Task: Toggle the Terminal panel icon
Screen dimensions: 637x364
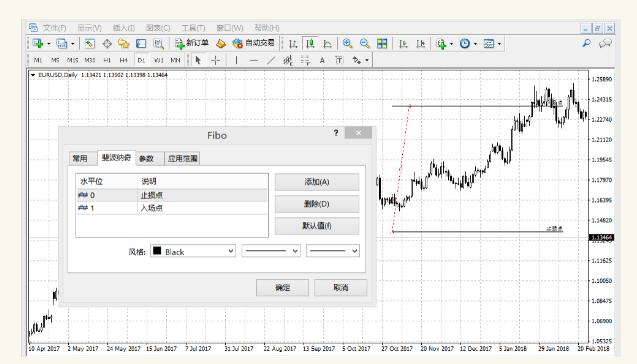Action: click(141, 43)
